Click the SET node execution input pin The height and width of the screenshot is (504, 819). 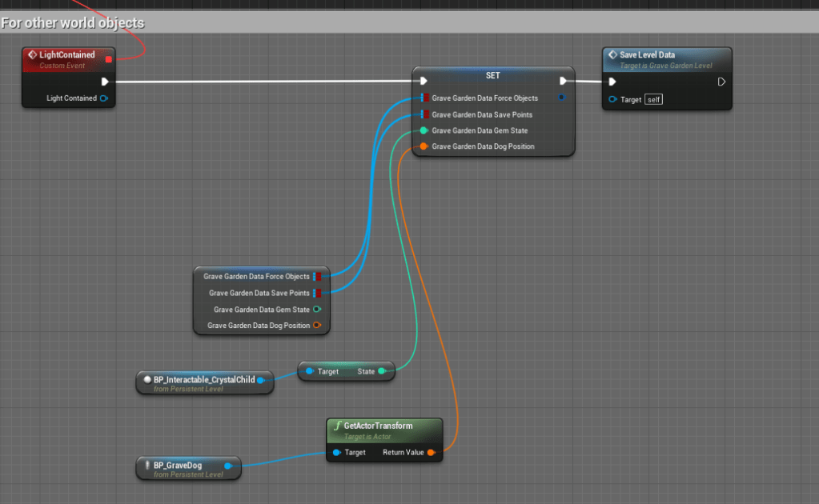point(424,80)
